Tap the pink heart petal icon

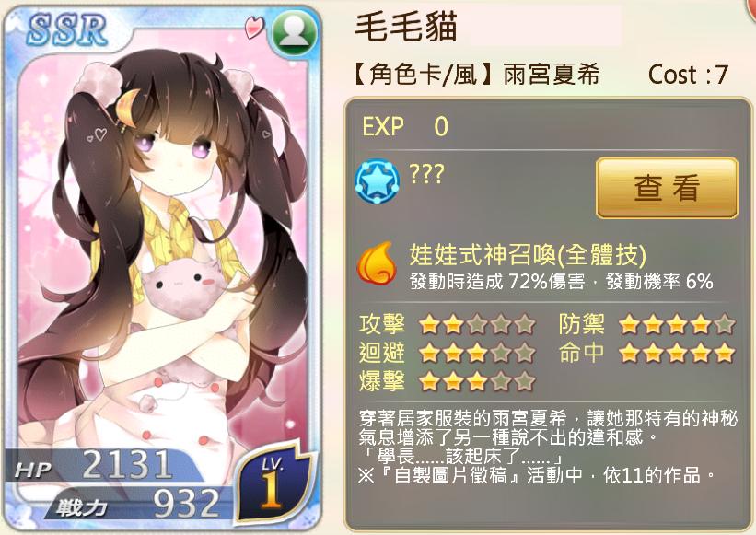[254, 28]
